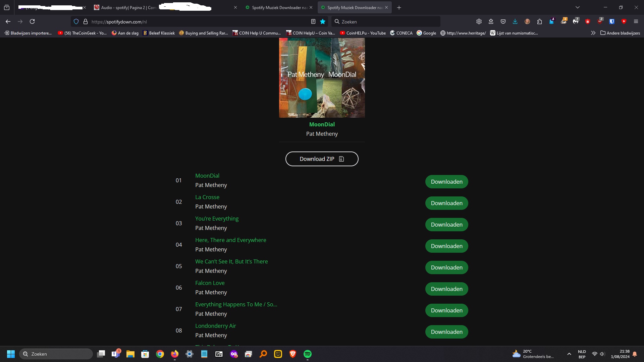
Task: Open the Windows Start menu
Action: [11, 354]
